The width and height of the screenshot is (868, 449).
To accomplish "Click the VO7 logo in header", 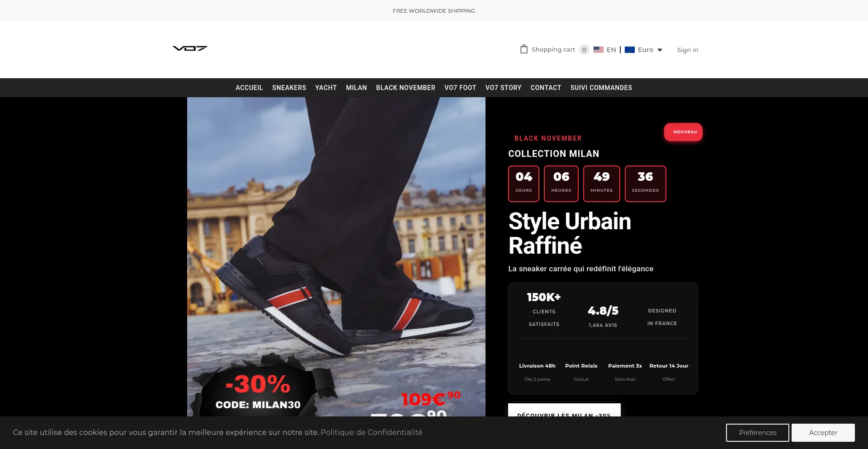I will pyautogui.click(x=190, y=48).
